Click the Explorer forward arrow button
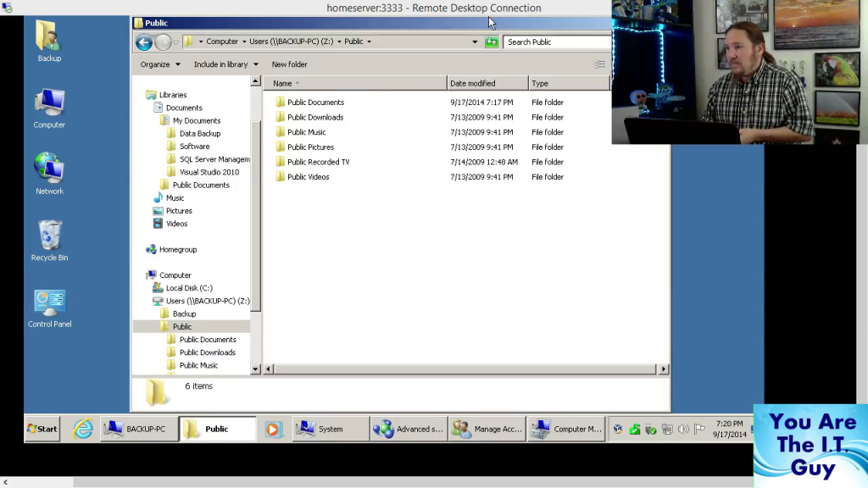The height and width of the screenshot is (488, 868). tap(162, 42)
